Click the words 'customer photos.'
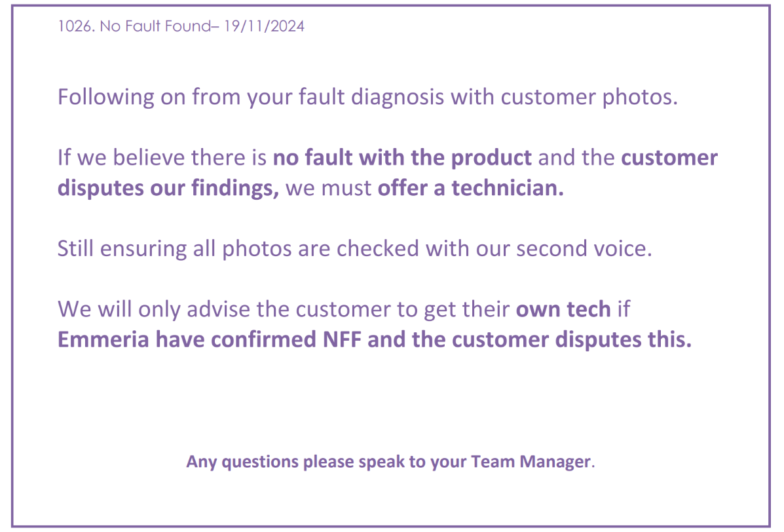Image resolution: width=784 pixels, height=532 pixels. click(589, 97)
